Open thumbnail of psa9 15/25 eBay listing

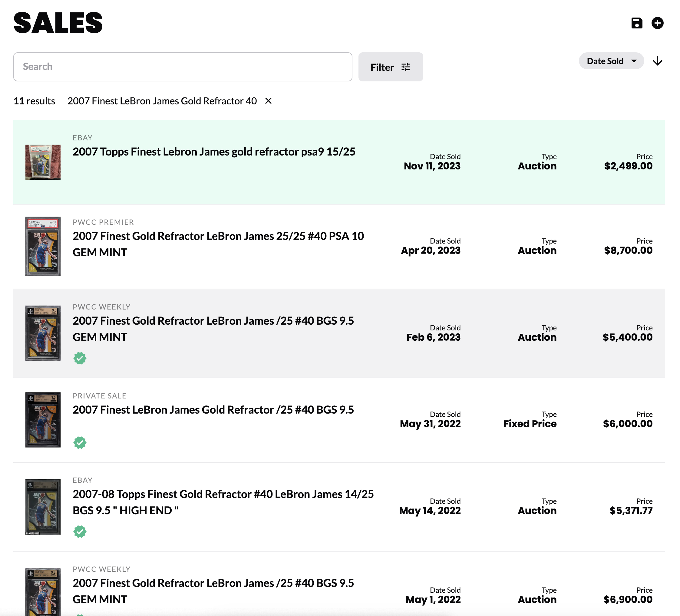(43, 162)
